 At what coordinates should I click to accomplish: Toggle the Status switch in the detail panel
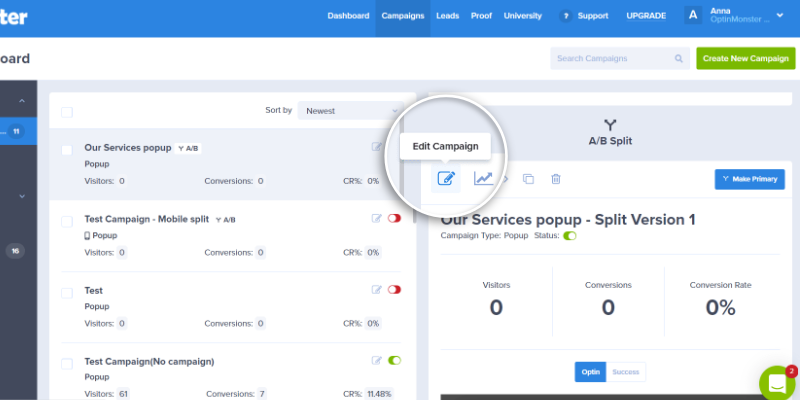569,236
